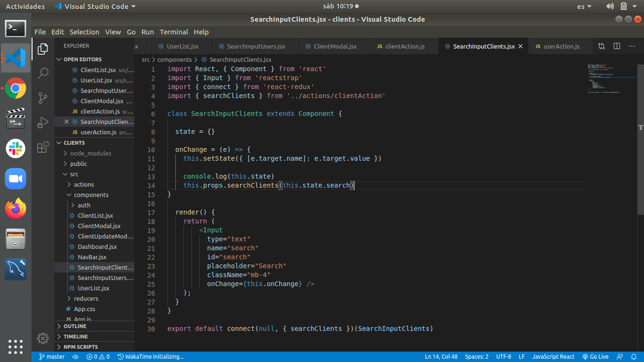Image resolution: width=644 pixels, height=362 pixels.
Task: Expand the NPM SCRIPTS section
Action: pos(81,347)
